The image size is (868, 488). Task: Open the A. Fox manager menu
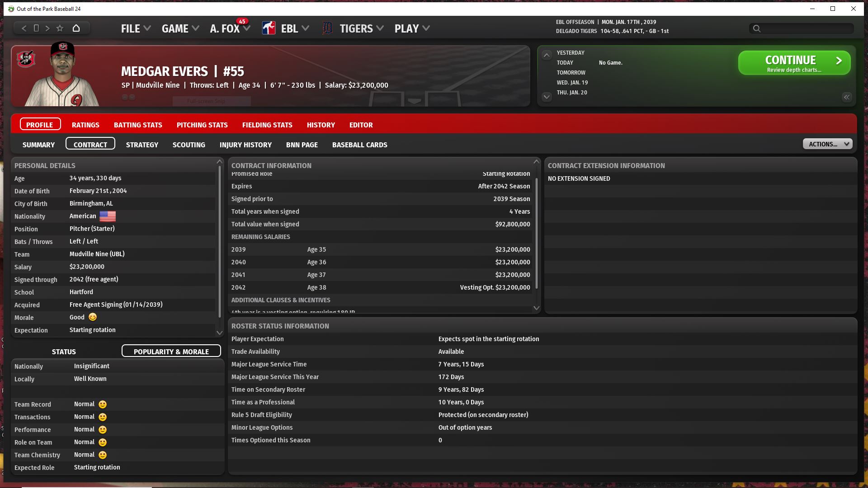pos(230,28)
